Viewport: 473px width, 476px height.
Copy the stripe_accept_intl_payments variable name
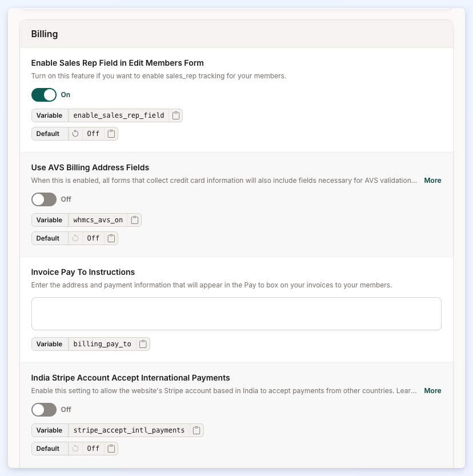[197, 430]
